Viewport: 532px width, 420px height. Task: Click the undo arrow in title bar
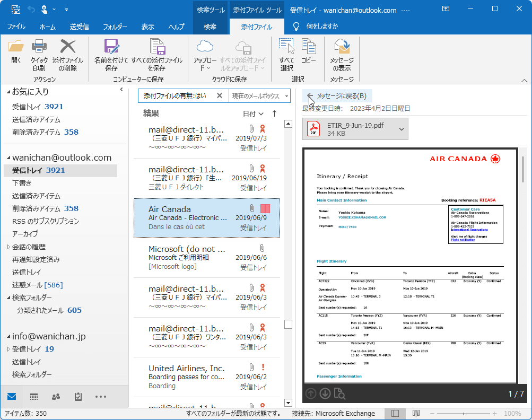click(31, 10)
